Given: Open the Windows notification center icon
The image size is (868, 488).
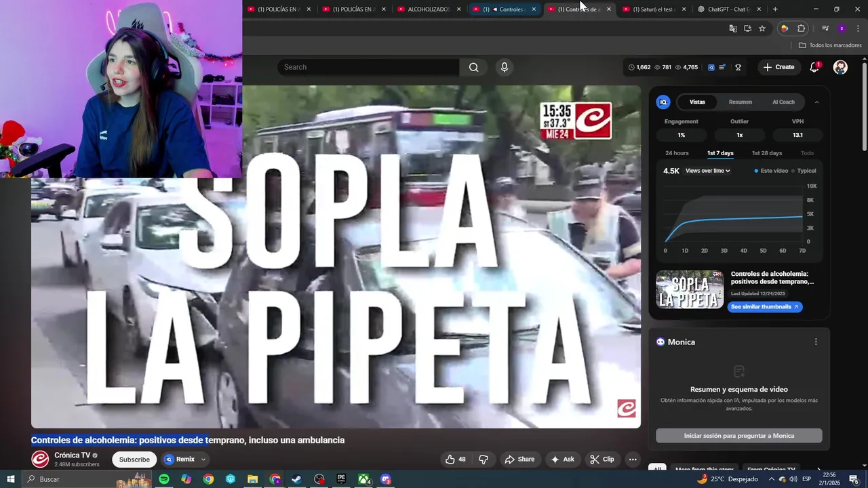Looking at the screenshot, I should pos(854,479).
